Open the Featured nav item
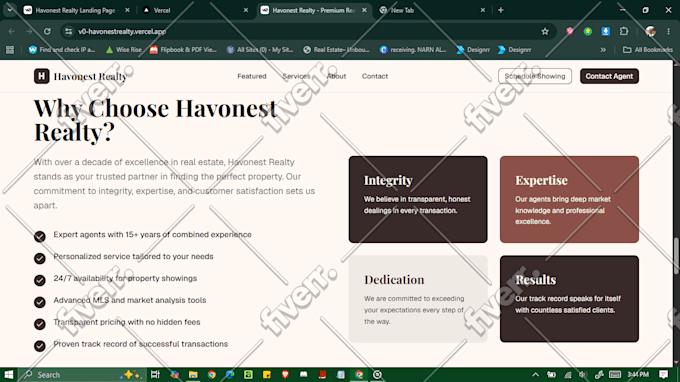 click(x=252, y=76)
